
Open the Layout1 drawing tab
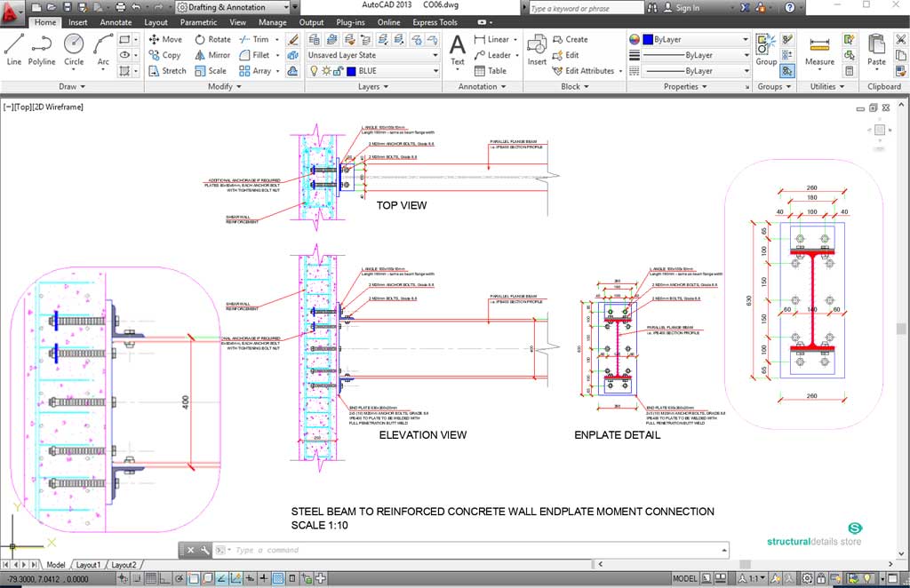coord(88,565)
